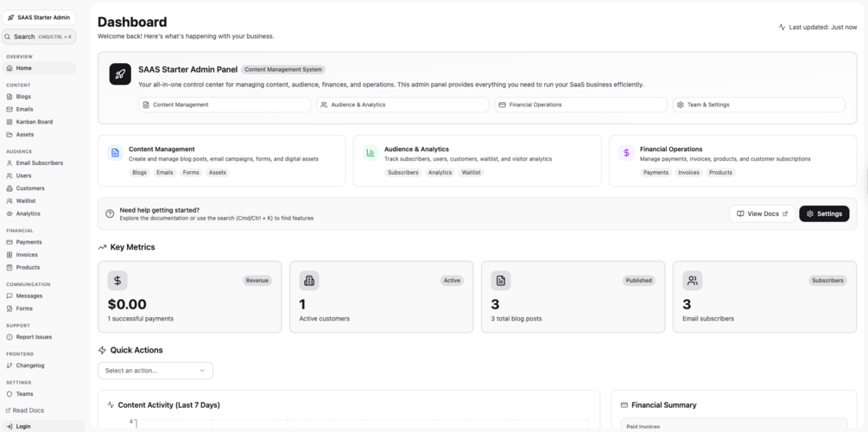
Task: Click the Search field in sidebar
Action: click(39, 36)
